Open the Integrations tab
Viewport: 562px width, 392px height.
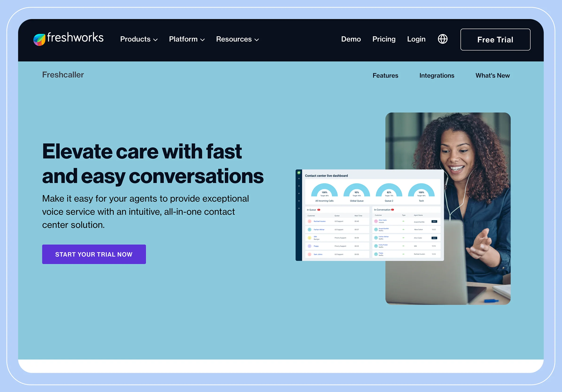[437, 75]
